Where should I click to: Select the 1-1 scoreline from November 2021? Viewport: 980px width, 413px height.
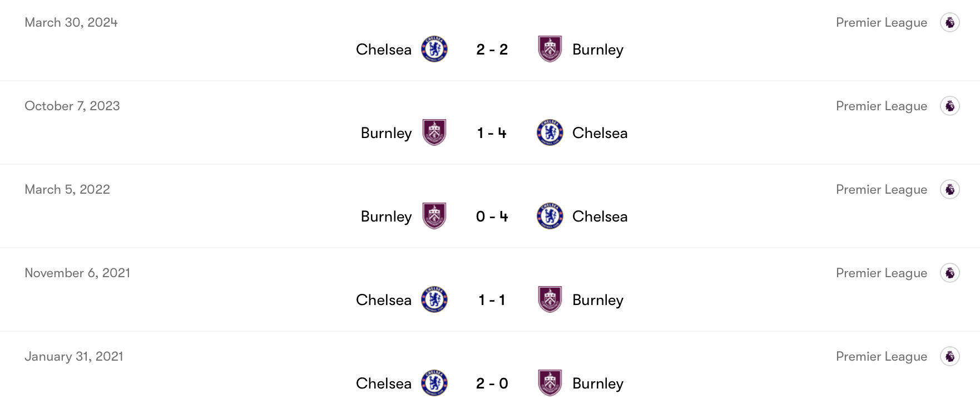pyautogui.click(x=492, y=299)
